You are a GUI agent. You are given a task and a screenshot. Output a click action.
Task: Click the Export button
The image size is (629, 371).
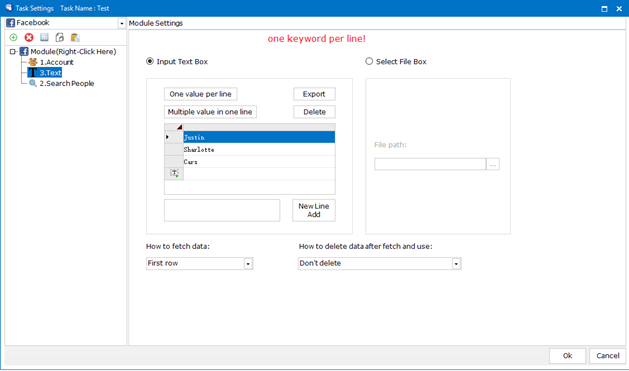[314, 94]
